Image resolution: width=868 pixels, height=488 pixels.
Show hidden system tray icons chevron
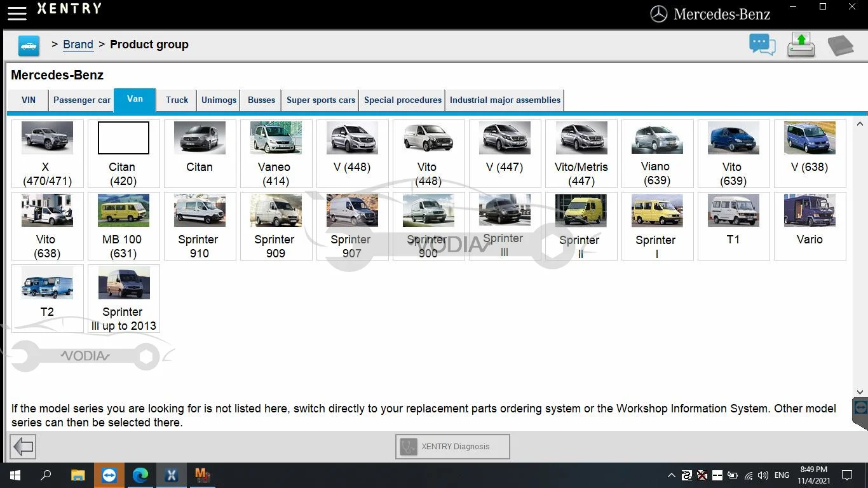[x=671, y=475]
